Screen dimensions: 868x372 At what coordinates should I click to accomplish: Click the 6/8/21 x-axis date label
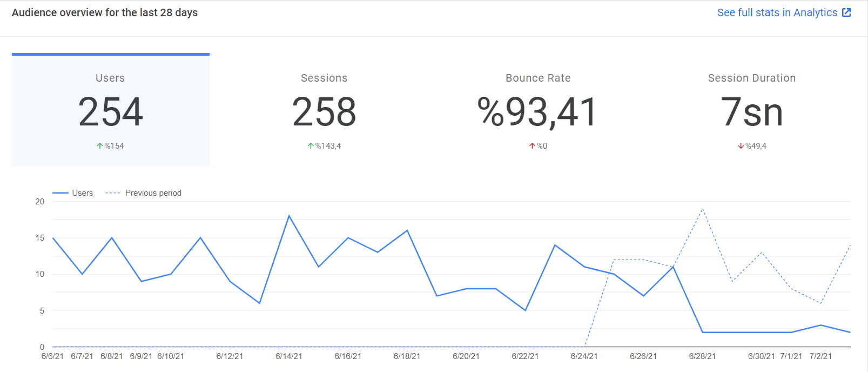[112, 356]
